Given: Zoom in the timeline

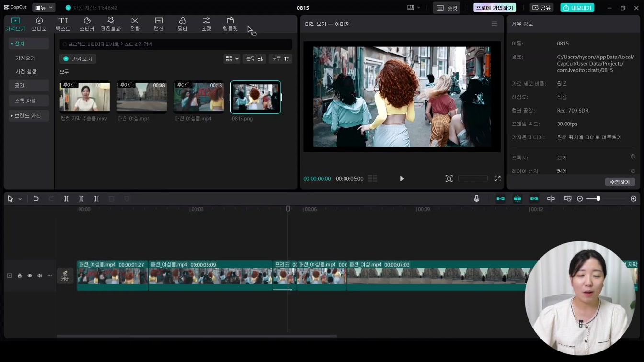Looking at the screenshot, I should (633, 199).
